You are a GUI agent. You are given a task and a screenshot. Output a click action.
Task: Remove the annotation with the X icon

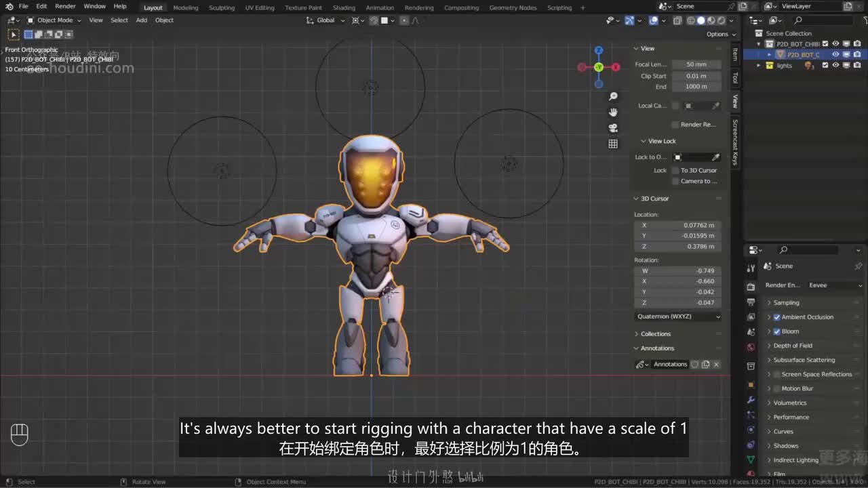click(x=716, y=365)
